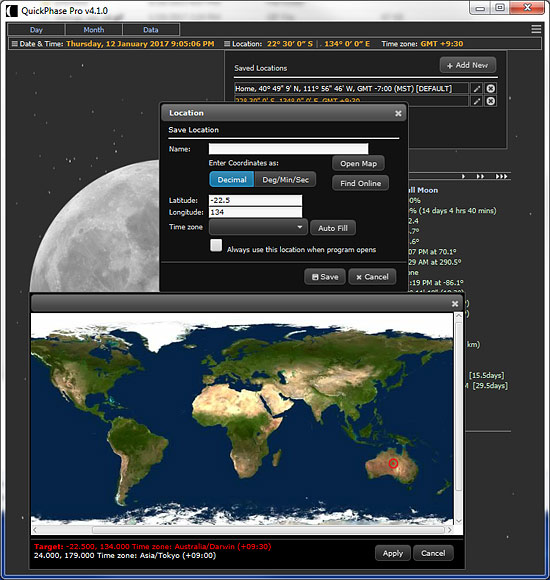Click the map's vertical scrollbar thumb
The image size is (550, 580).
click(458, 407)
